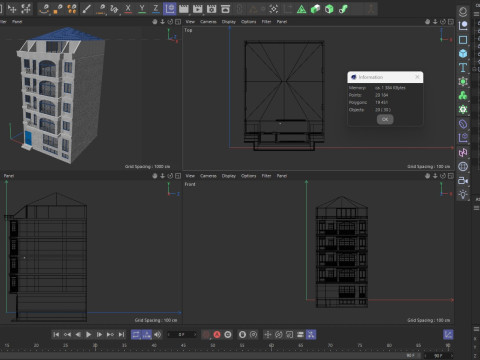Click Render to Picture Viewer icon
480x360 pixels.
[x=198, y=9]
